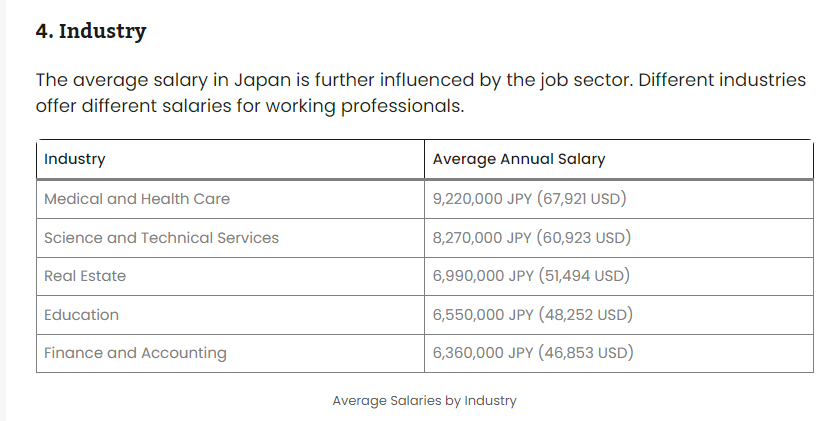Click the 8,270,000 JPY salary value
Screen dimensions: 838x421
coord(532,238)
